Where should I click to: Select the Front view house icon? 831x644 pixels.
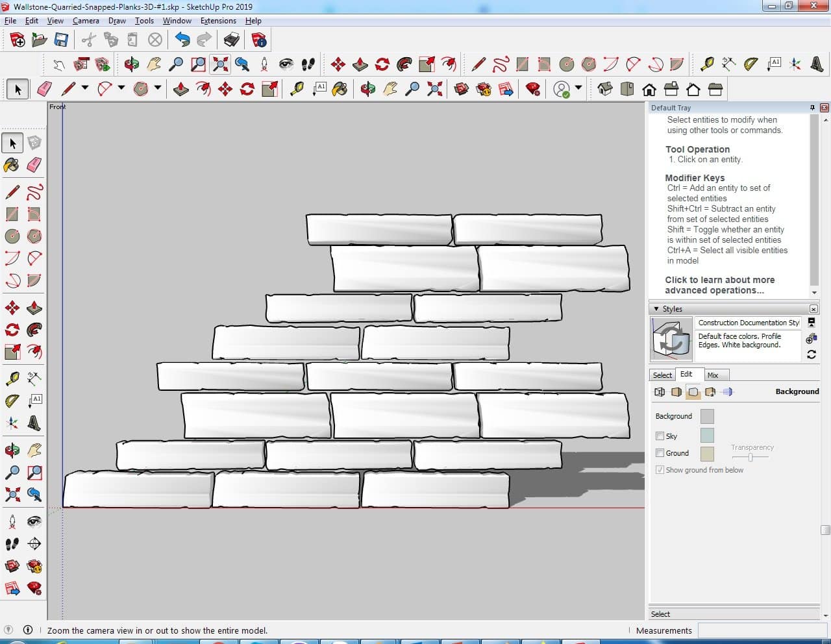[x=649, y=89]
